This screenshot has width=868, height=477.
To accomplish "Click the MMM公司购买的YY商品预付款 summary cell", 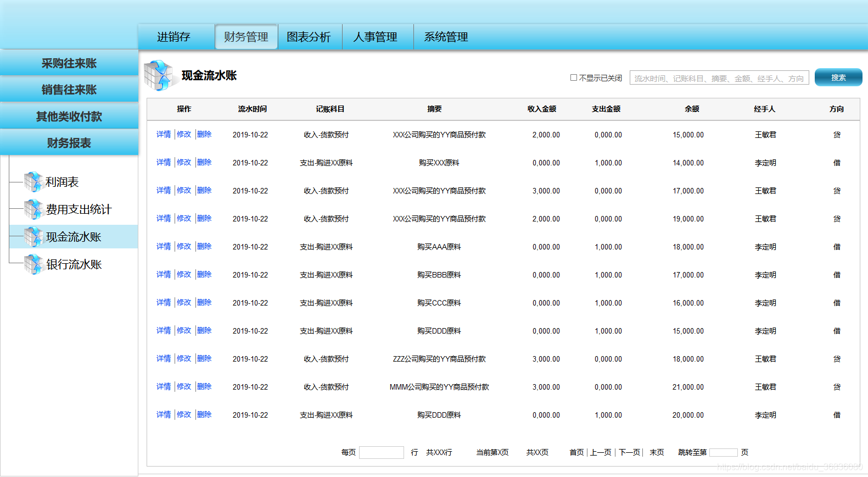I will coord(439,387).
